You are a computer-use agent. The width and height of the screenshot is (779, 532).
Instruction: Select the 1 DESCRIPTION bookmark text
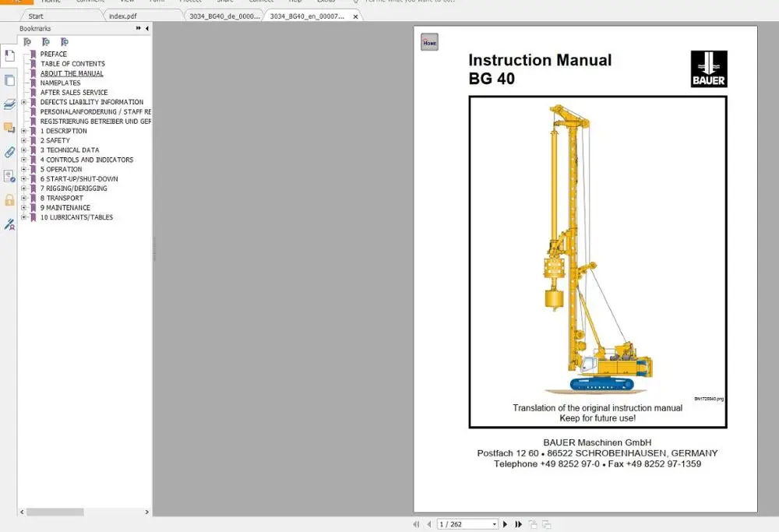click(64, 131)
